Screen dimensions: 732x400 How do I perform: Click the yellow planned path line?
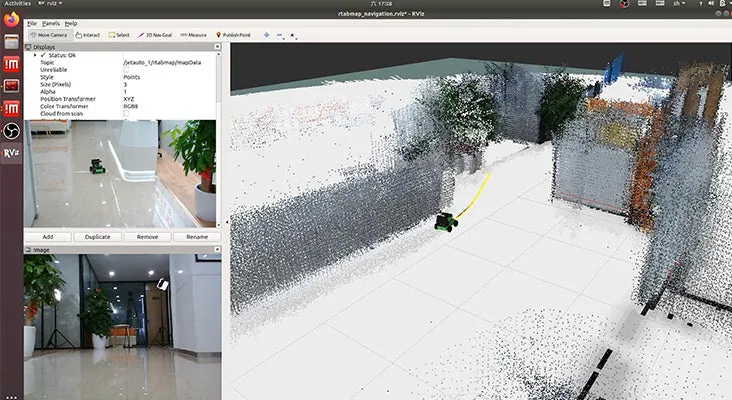[x=476, y=196]
